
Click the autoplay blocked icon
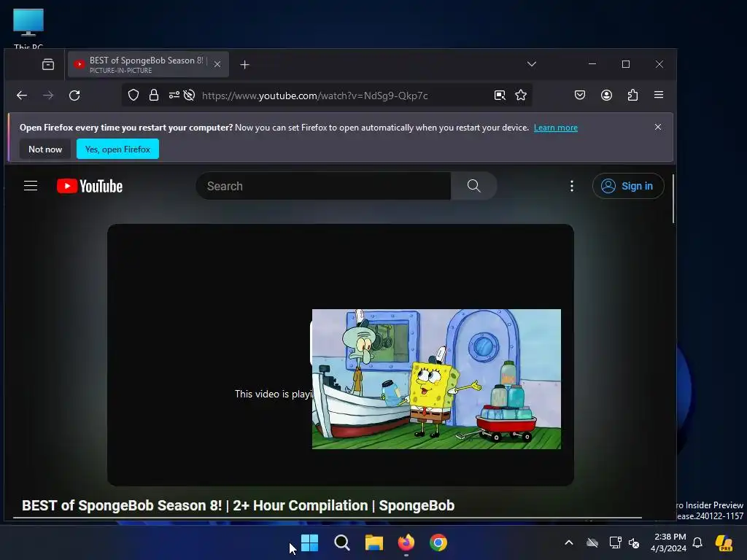189,96
